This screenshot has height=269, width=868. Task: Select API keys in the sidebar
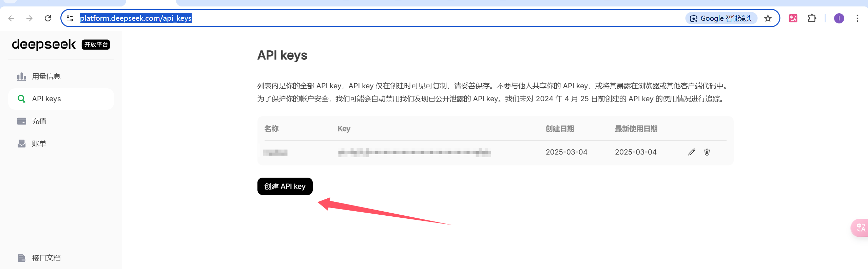tap(61, 99)
